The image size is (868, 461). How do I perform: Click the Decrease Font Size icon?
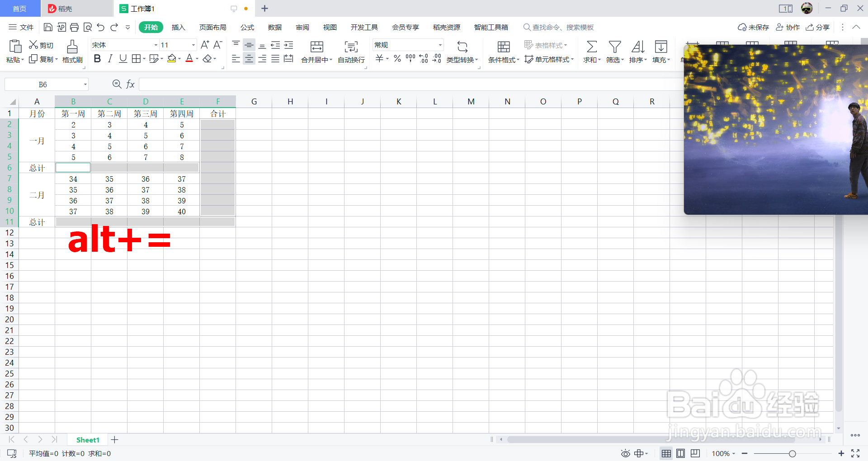tap(217, 45)
